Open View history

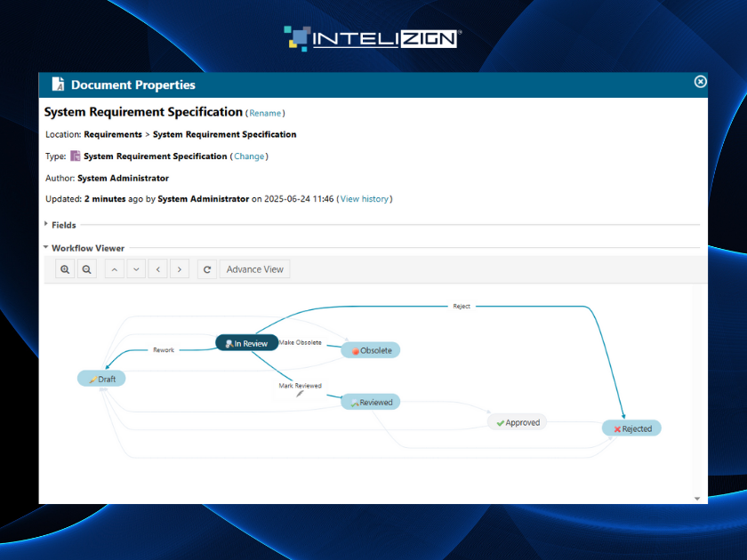pyautogui.click(x=365, y=199)
